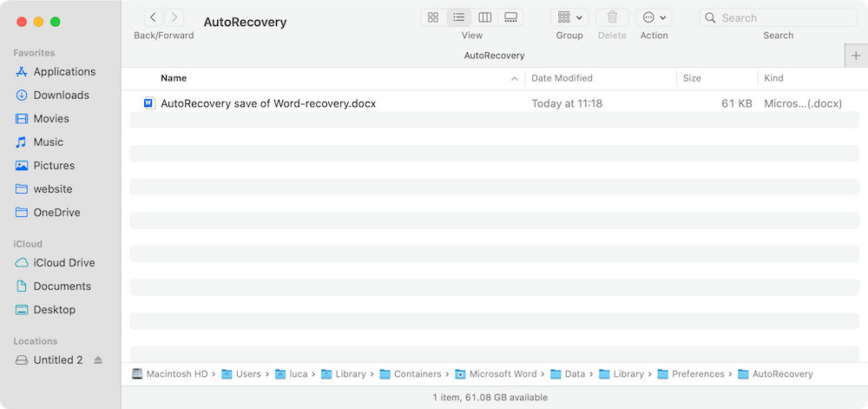Minimize window with yellow button
The image size is (868, 409).
click(38, 22)
